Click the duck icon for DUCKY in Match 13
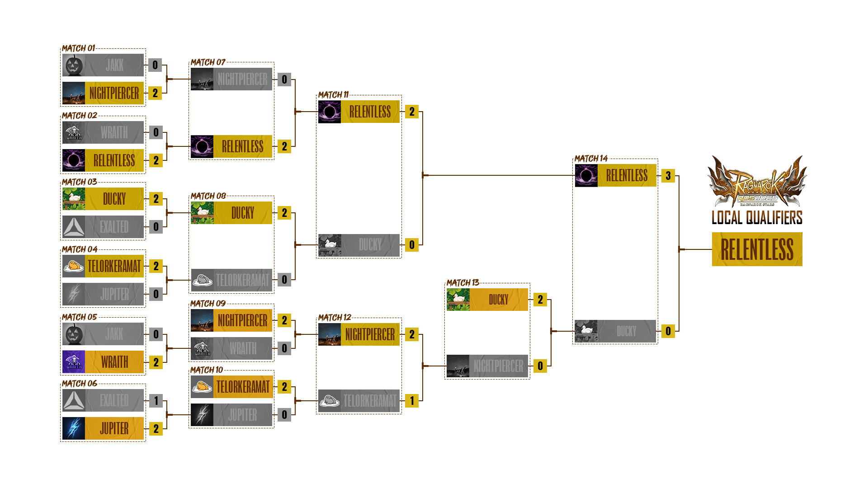Screen dimensions: 868x488 point(458,300)
